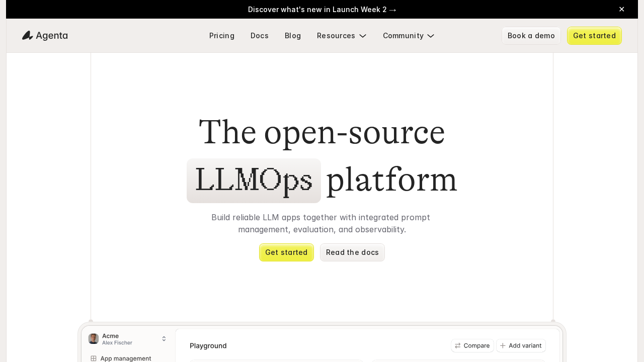Click the Book a demo button
Viewport: 644px width, 362px height.
click(x=531, y=36)
